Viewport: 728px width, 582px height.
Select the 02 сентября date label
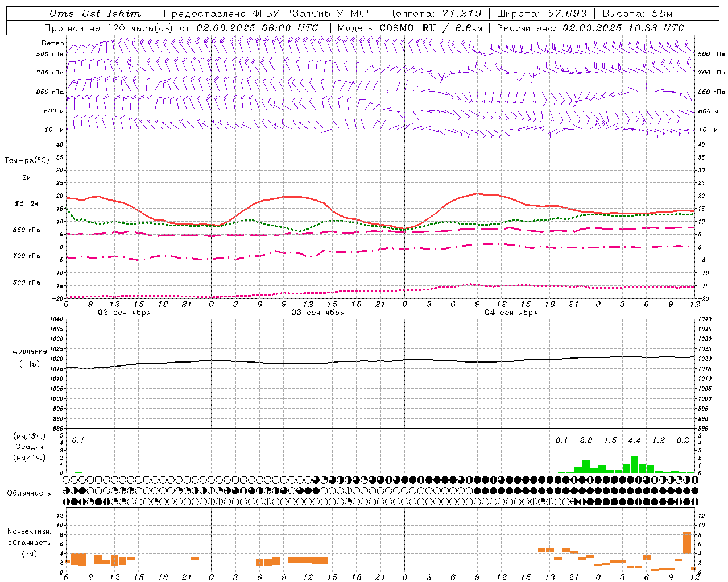[125, 313]
